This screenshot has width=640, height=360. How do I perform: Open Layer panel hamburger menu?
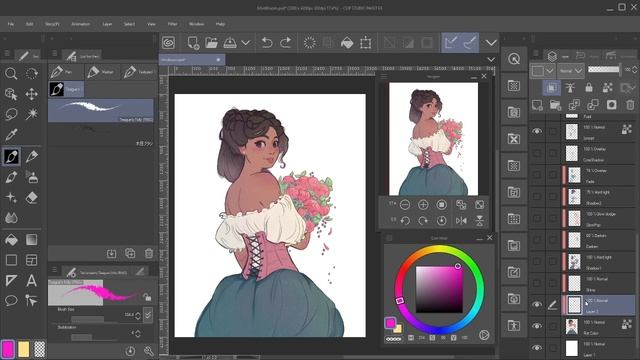(536, 53)
